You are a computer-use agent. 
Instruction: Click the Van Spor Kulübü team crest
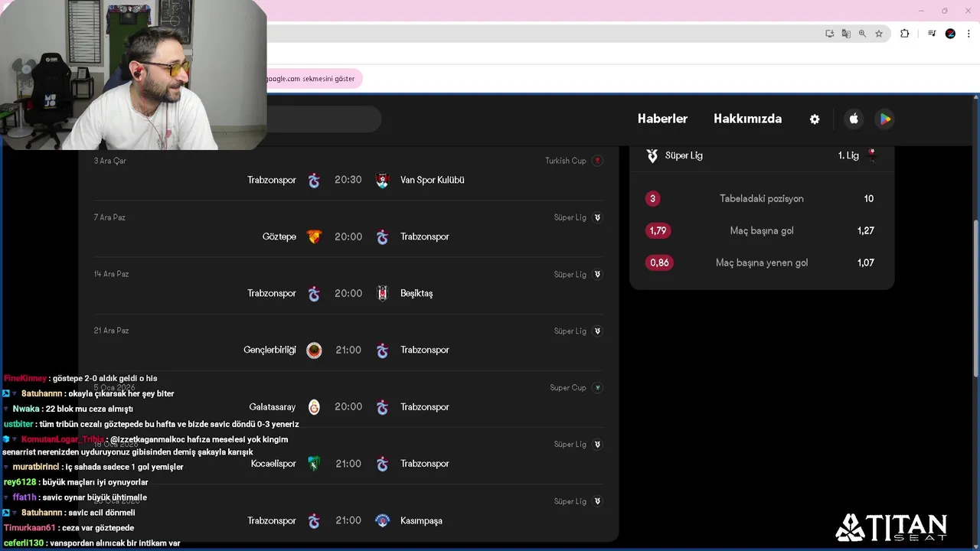383,181
